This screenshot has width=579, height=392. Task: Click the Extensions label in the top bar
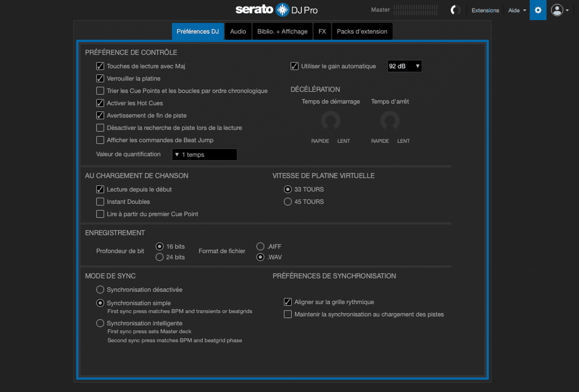[485, 10]
